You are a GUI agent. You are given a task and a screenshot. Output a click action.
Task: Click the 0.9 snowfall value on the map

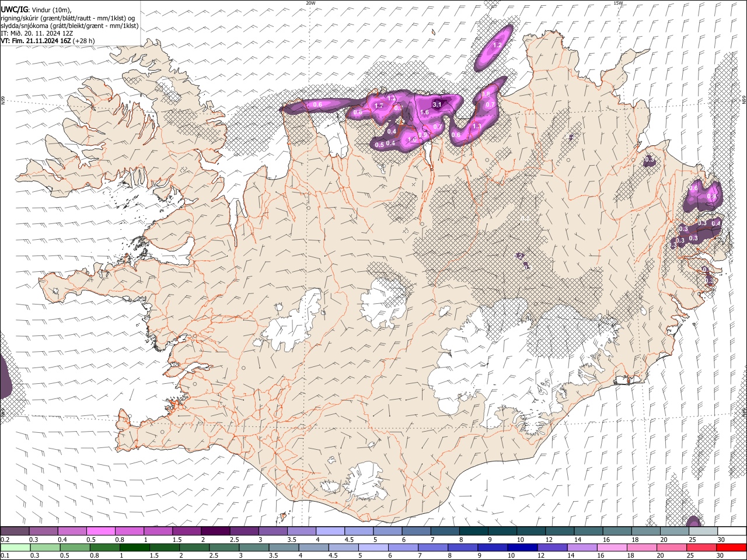[x=423, y=135]
